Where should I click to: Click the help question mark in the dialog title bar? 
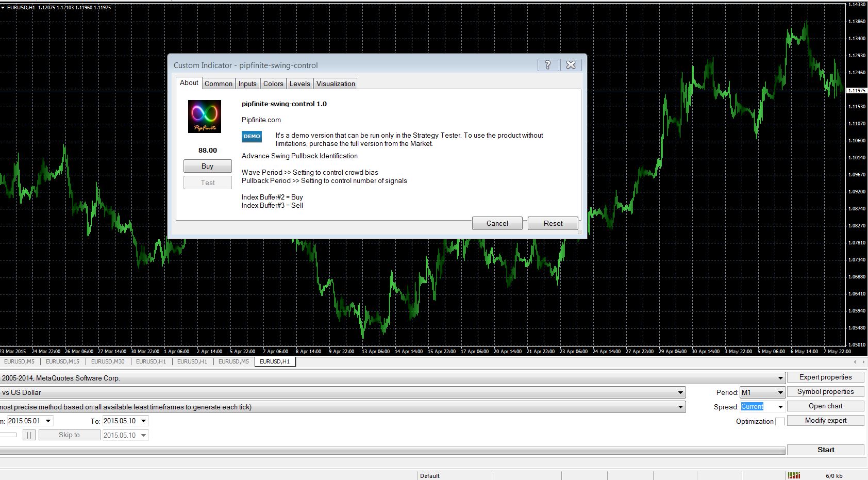[x=547, y=64]
